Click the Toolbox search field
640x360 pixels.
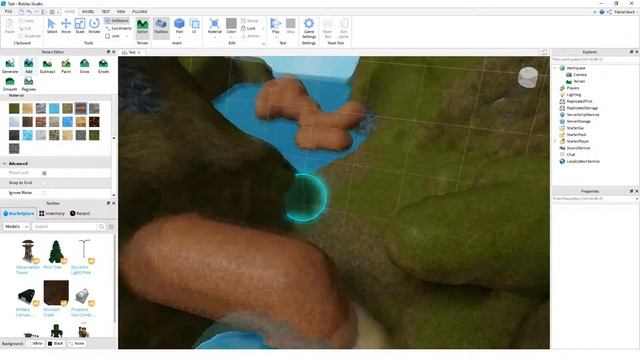click(x=64, y=226)
